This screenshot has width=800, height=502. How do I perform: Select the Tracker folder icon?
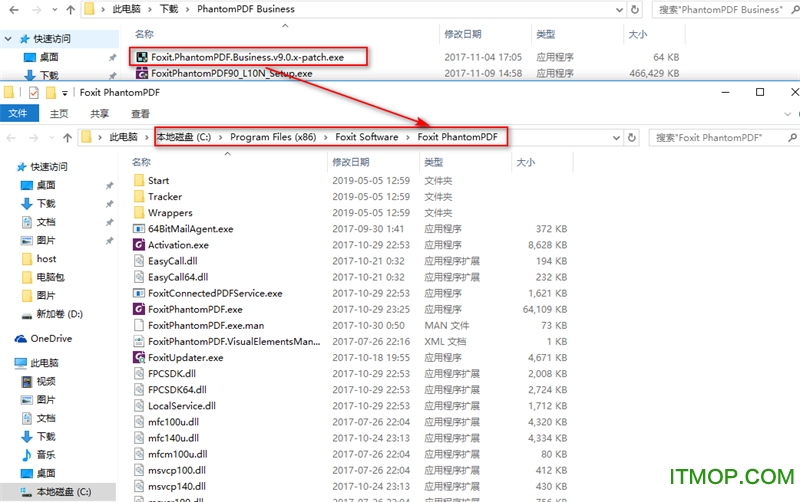139,196
